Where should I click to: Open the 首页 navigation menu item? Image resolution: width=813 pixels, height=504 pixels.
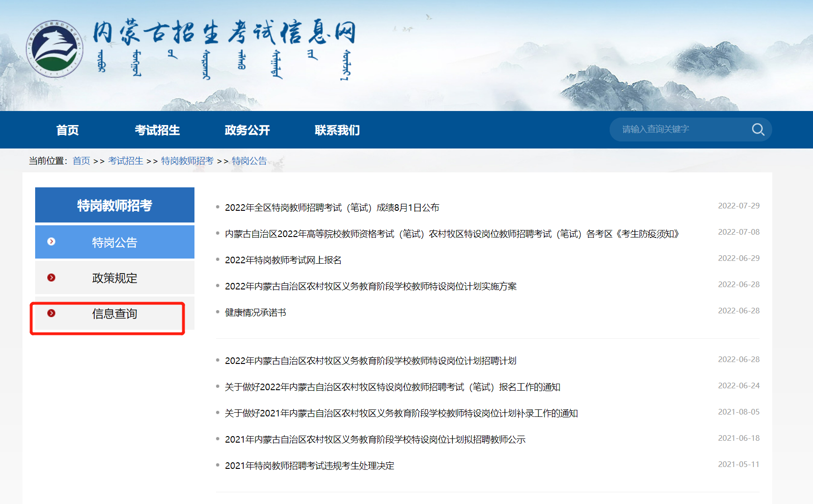pyautogui.click(x=67, y=130)
